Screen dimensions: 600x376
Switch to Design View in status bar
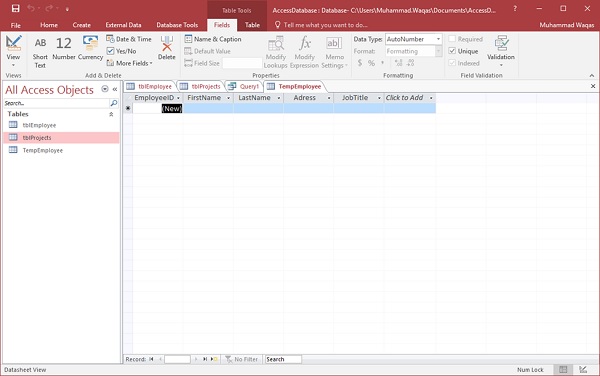[x=583, y=369]
